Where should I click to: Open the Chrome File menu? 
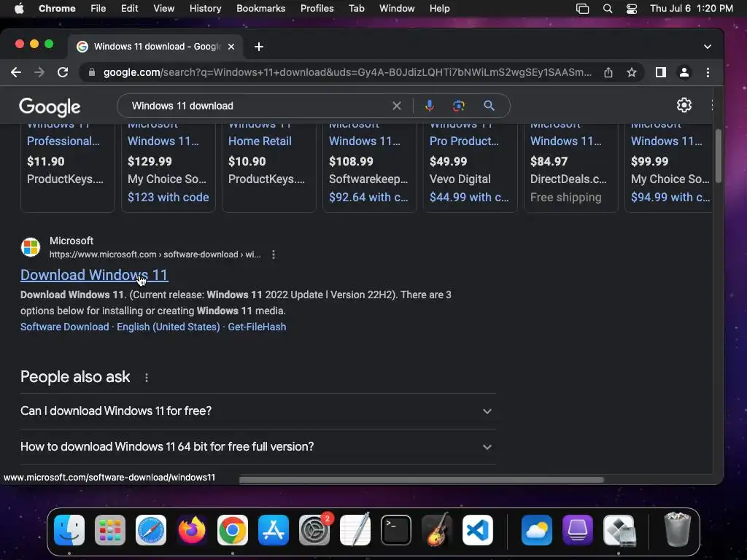coord(98,9)
